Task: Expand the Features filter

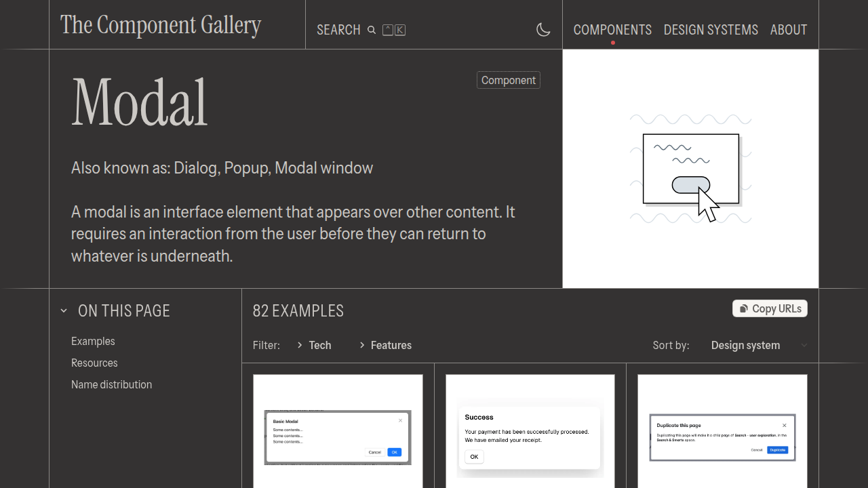Action: click(x=385, y=345)
